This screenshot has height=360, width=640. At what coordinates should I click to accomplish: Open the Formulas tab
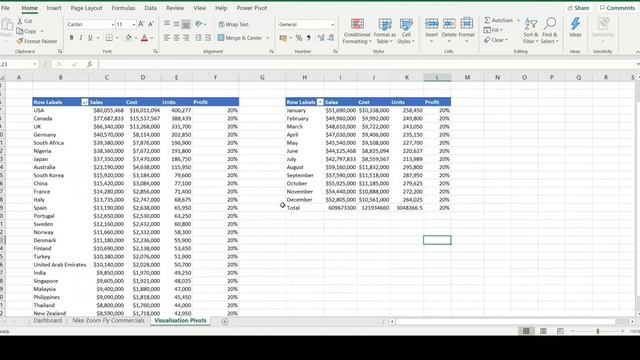point(123,8)
